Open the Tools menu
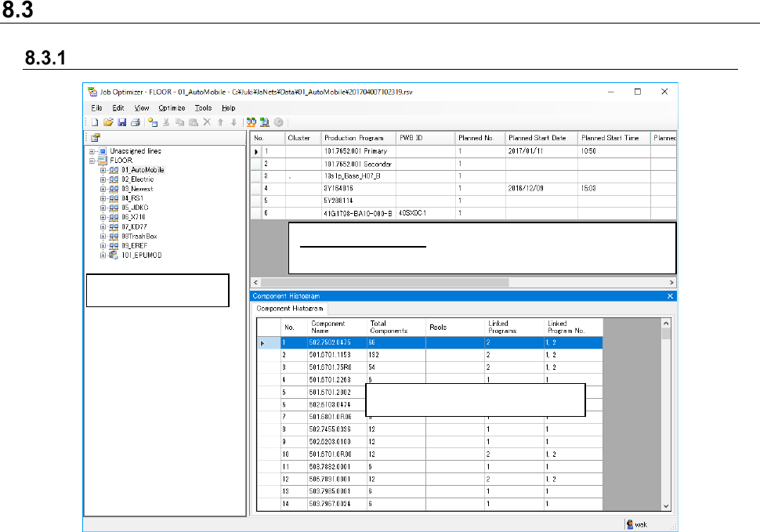Viewport: 760px width, 532px height. click(203, 108)
